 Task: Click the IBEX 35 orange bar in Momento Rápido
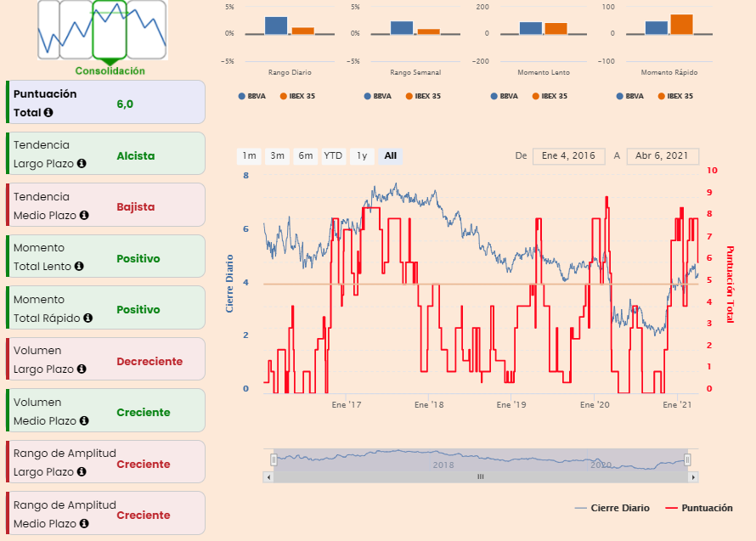click(682, 24)
